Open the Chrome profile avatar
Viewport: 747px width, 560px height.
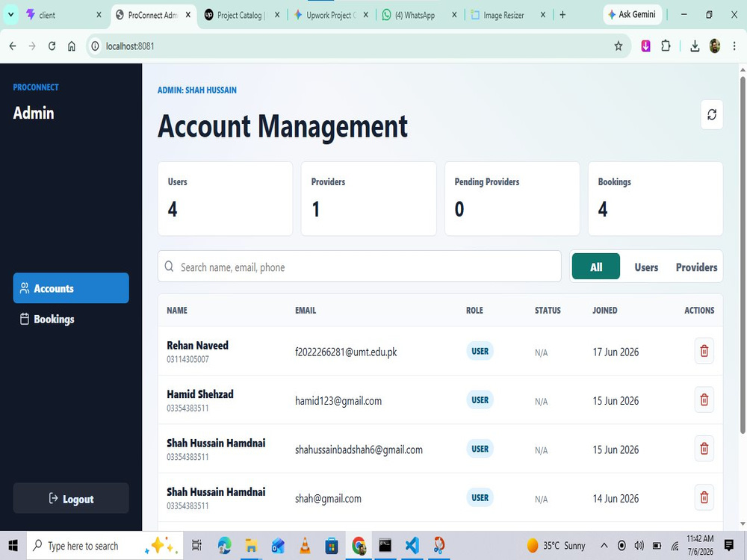[715, 46]
